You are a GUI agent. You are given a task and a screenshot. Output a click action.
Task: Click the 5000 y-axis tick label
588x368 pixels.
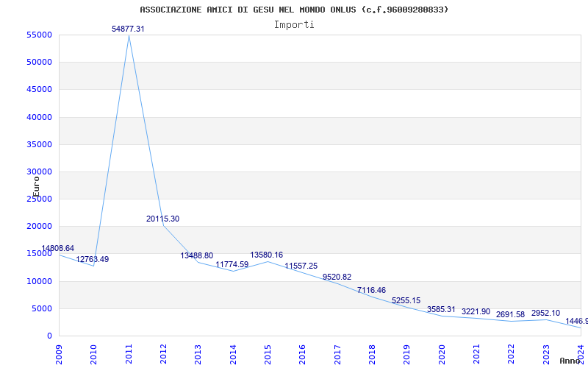click(x=42, y=308)
